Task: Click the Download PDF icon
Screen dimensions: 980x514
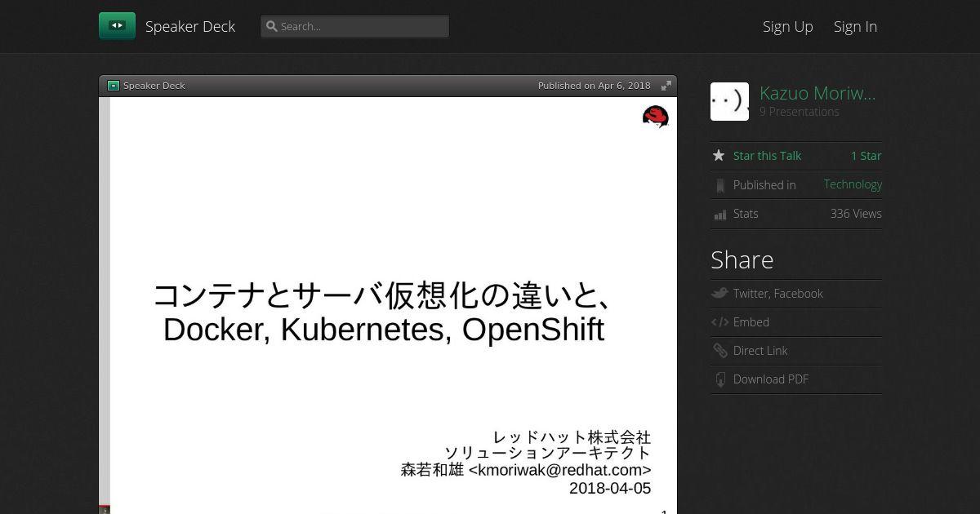Action: 719,379
